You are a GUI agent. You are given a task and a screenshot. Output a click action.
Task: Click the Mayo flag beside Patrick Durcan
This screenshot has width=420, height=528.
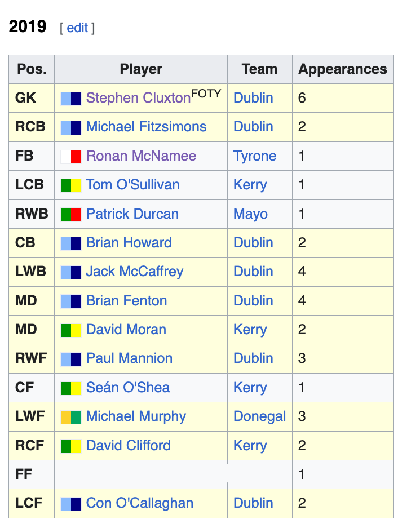(71, 215)
